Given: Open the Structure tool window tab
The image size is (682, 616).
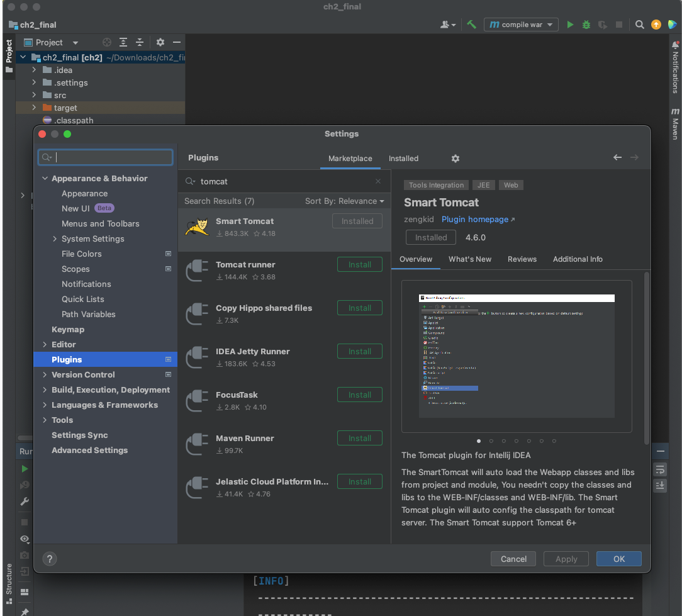Looking at the screenshot, I should point(9,583).
